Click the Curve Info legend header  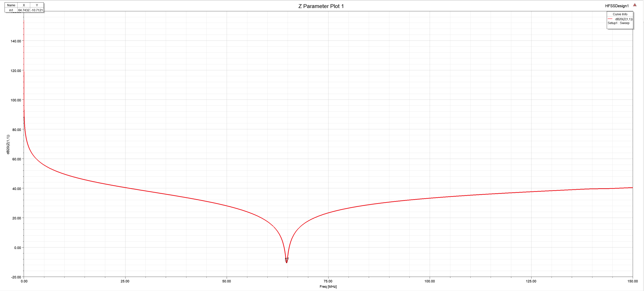[x=620, y=14]
